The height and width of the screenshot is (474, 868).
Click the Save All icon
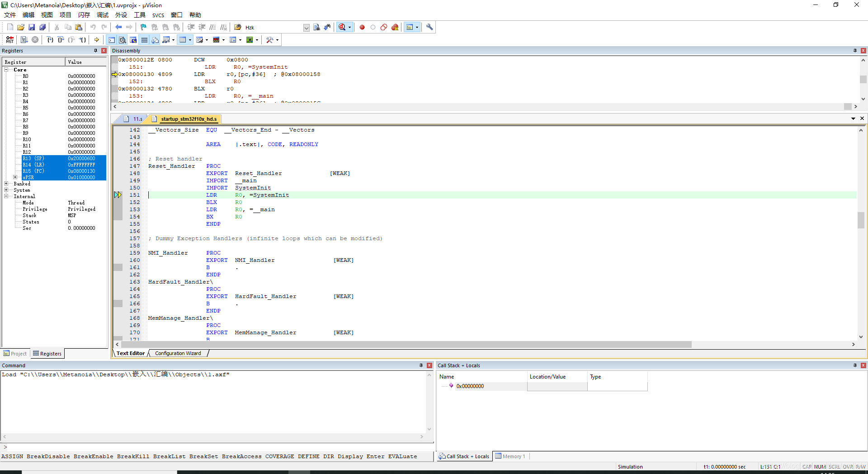pos(42,27)
